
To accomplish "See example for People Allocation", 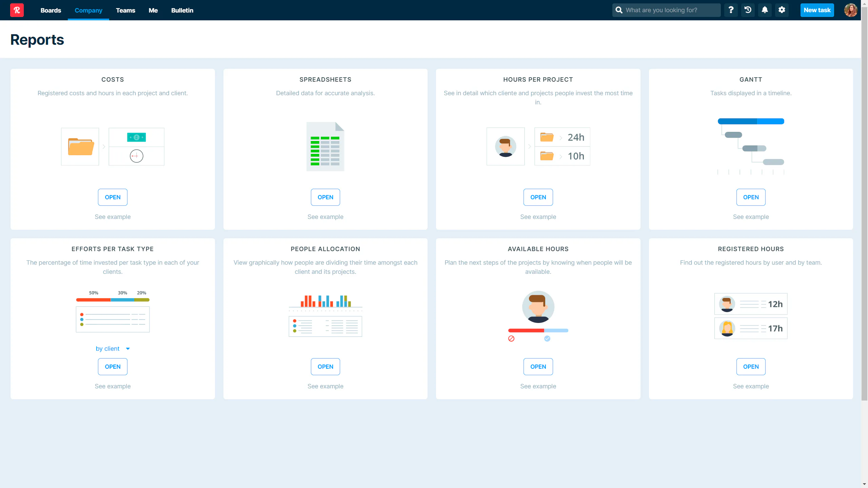I will pos(325,386).
